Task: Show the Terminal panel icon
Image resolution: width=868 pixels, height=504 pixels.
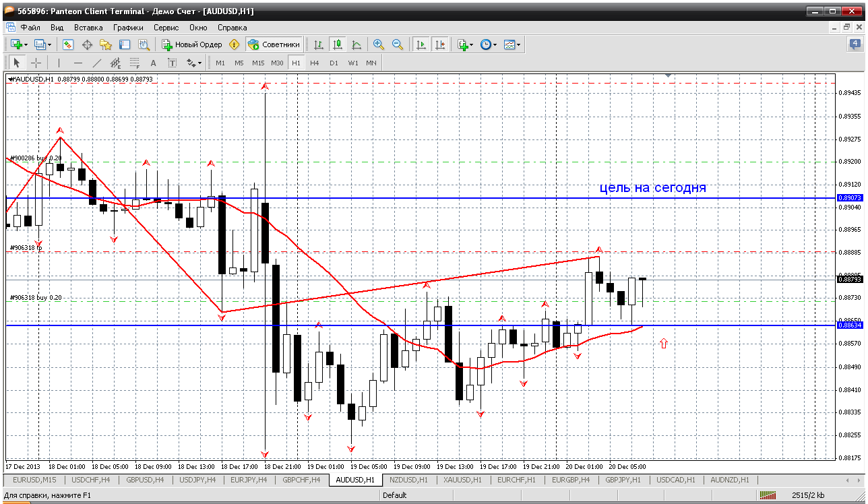Action: (125, 44)
